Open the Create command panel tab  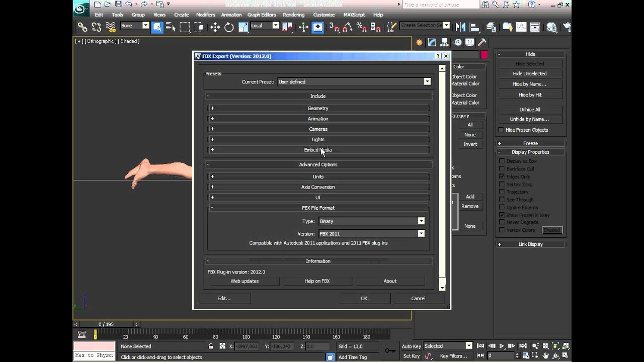[x=419, y=43]
